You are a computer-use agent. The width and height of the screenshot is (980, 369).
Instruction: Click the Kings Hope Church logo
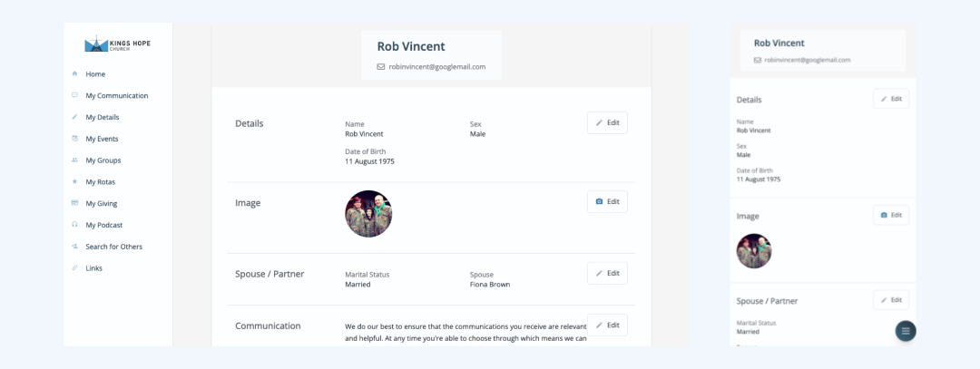117,44
